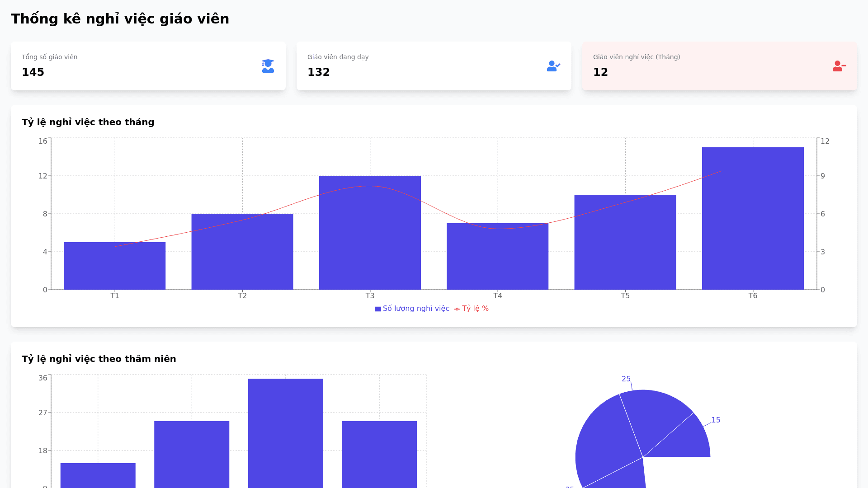868x488 pixels.
Task: Click the user-check active teachers icon
Action: [553, 66]
